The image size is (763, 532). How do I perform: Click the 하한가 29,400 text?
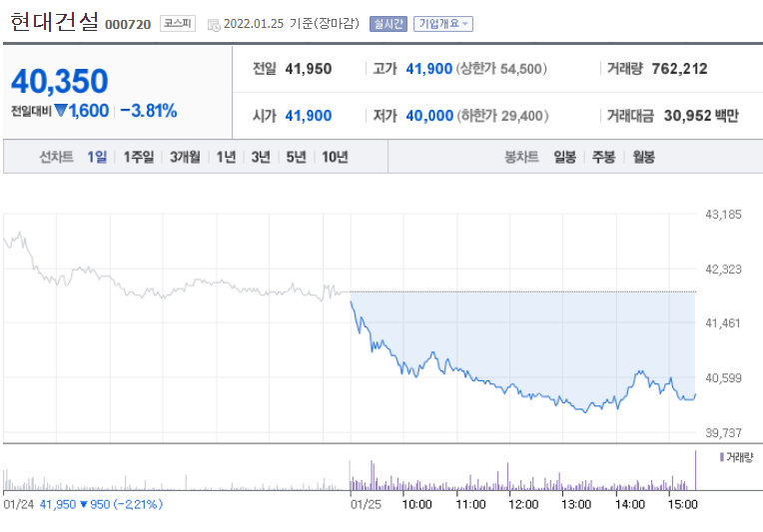502,116
